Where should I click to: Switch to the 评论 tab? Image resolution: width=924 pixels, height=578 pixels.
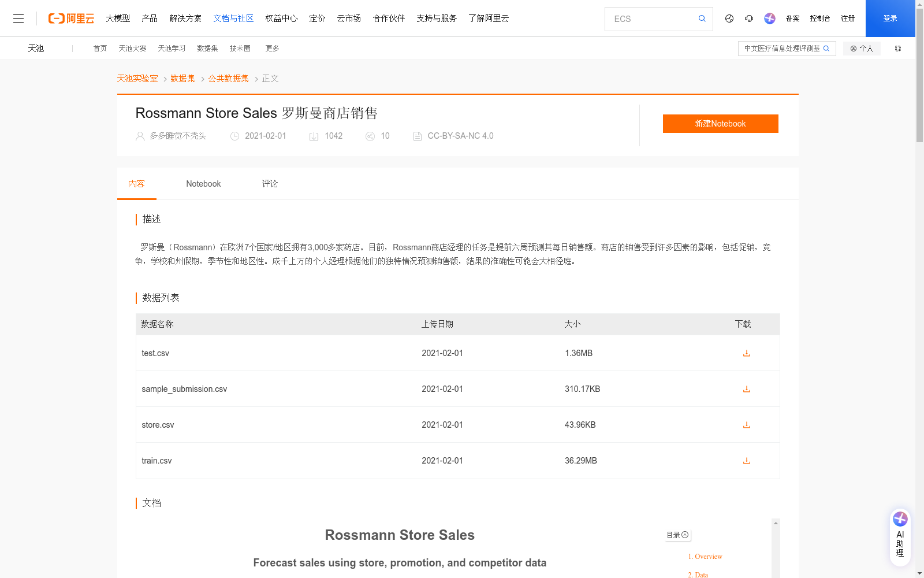(x=270, y=184)
